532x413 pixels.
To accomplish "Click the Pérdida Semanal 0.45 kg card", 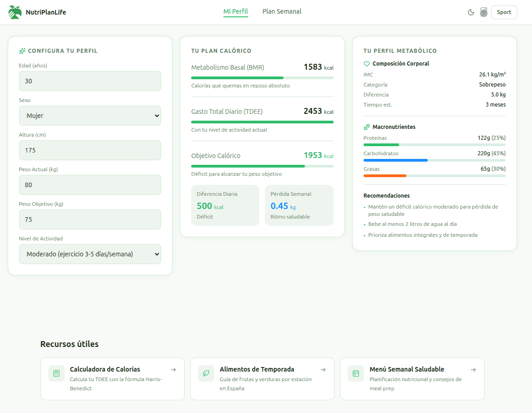I will [299, 205].
